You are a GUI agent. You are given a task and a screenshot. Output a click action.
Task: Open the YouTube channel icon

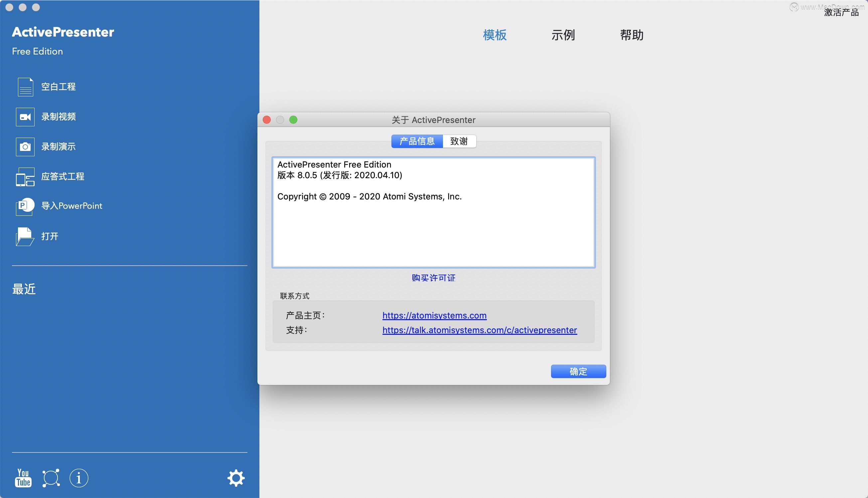pos(23,478)
